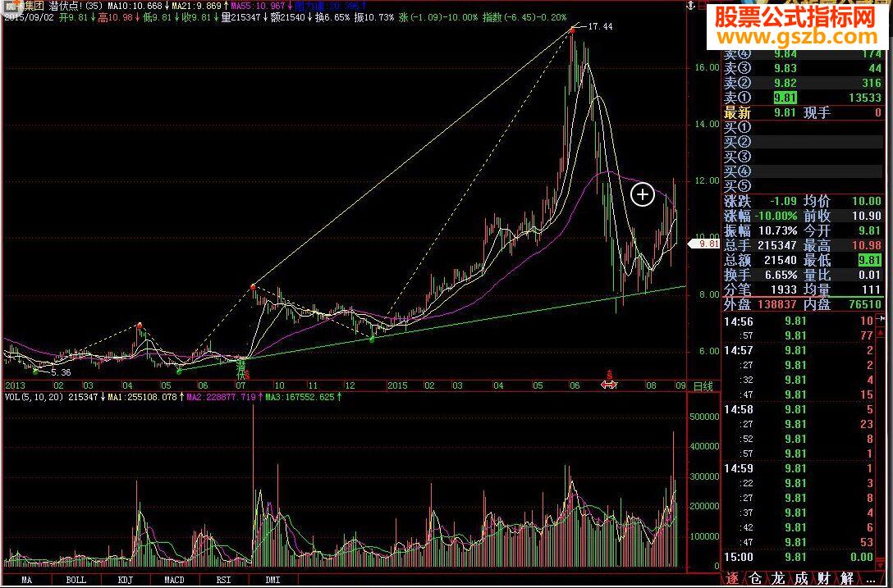The width and height of the screenshot is (893, 588).
Task: Switch to the BOLL indicator tab
Action: (x=76, y=580)
